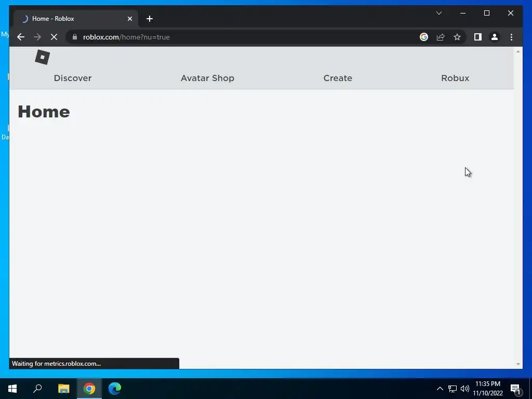Viewport: 532px width, 399px height.
Task: Open the Create link
Action: [x=338, y=78]
